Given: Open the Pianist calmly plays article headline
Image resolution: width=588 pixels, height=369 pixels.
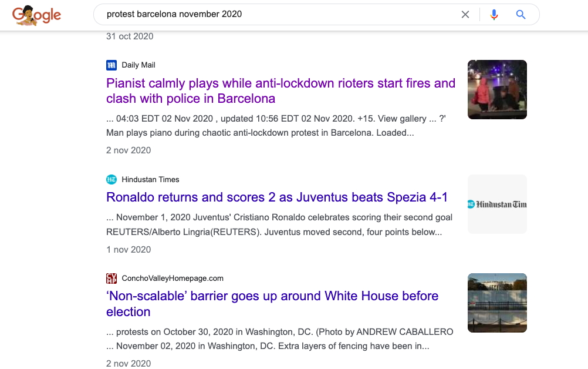Looking at the screenshot, I should coord(281,90).
